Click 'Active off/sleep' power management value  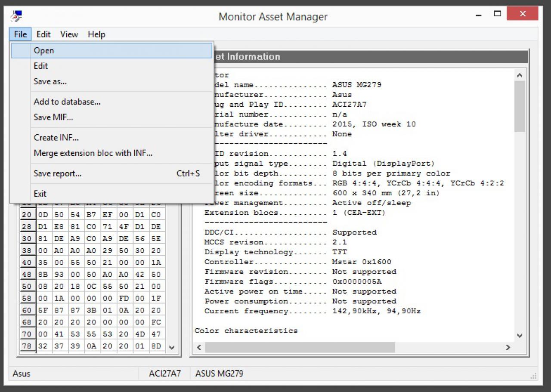click(371, 203)
